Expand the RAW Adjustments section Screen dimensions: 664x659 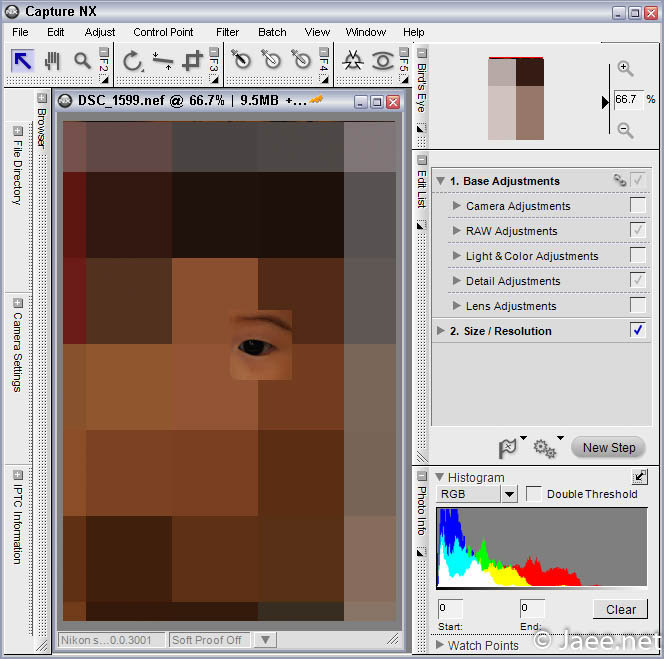pyautogui.click(x=457, y=231)
